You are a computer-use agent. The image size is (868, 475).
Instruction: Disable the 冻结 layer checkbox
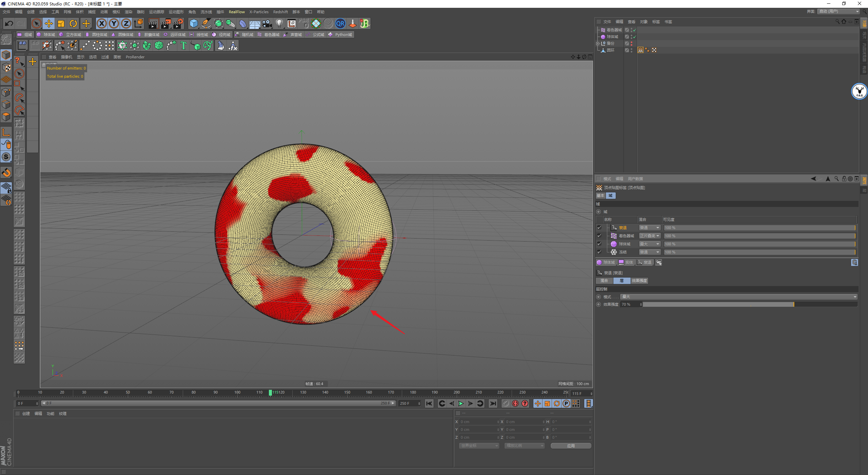599,252
